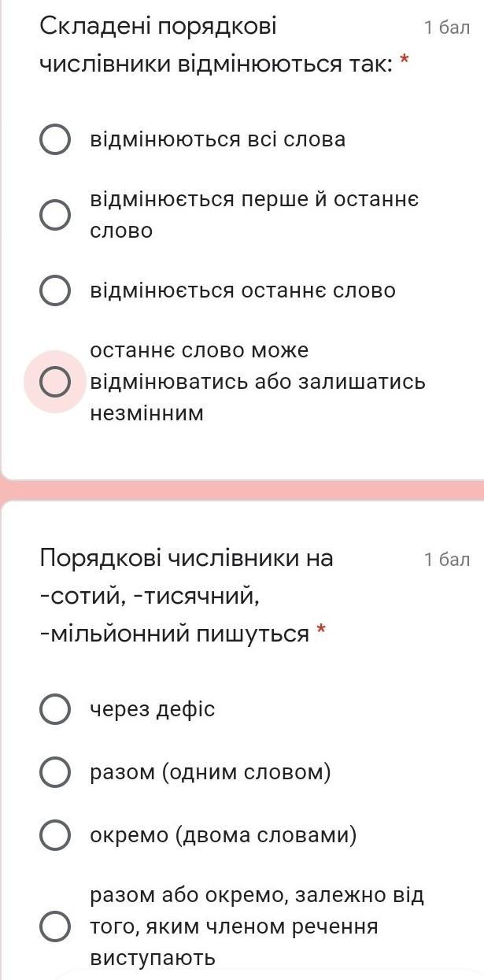Click '1 бал' label of second question
Screen dimensions: 484x980
pyautogui.click(x=446, y=560)
